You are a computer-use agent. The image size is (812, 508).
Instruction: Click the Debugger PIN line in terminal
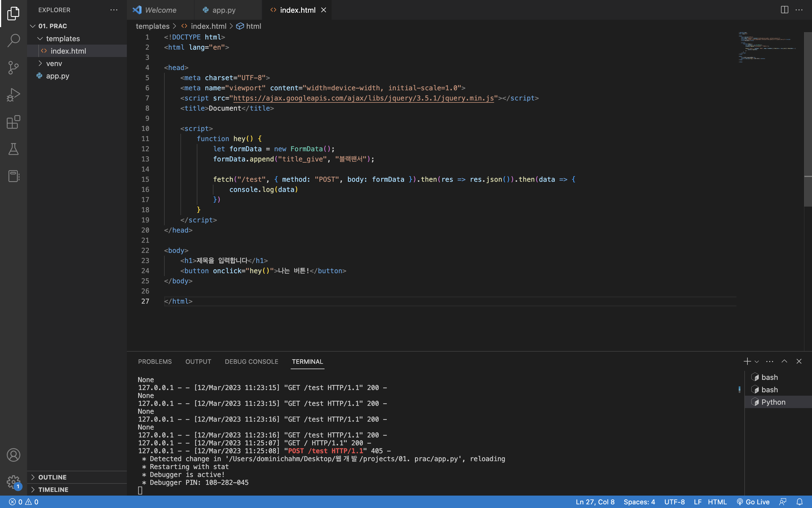coord(195,483)
